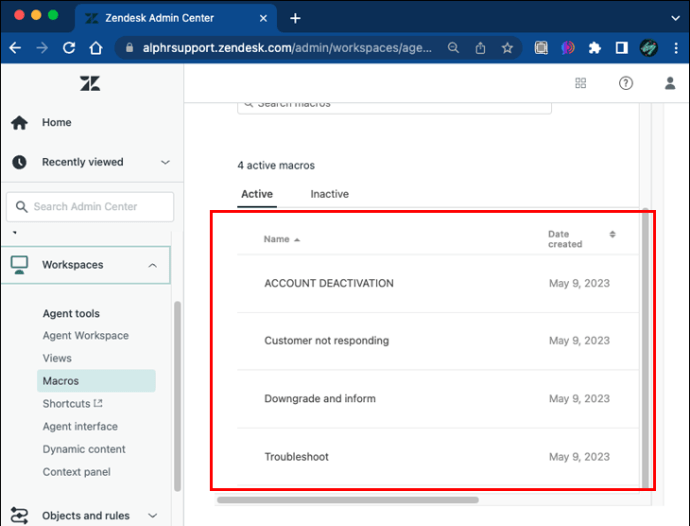Image resolution: width=690 pixels, height=526 pixels.
Task: Click the share page icon in address bar
Action: coord(481,48)
